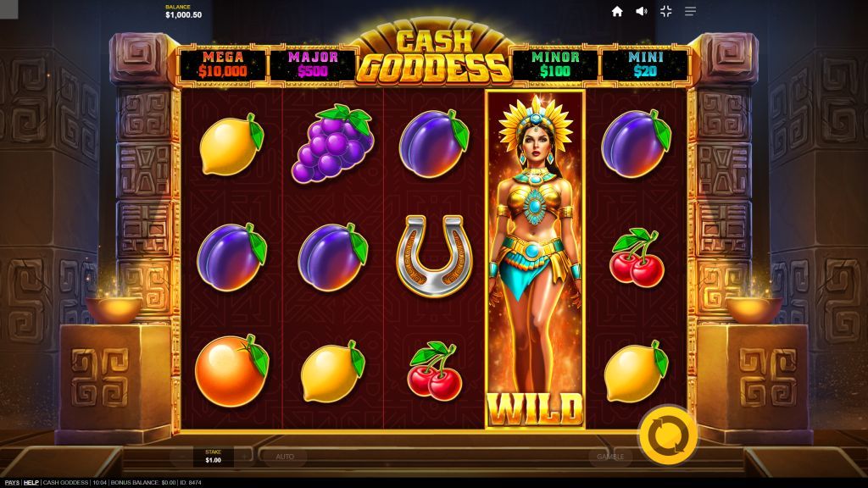Click the orange fruit symbol
This screenshot has height=488, width=868.
231,369
